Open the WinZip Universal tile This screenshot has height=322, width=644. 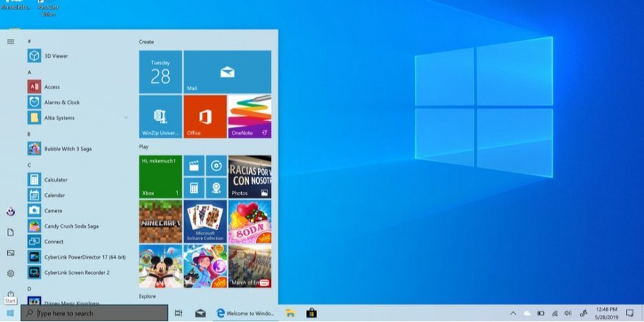(160, 117)
